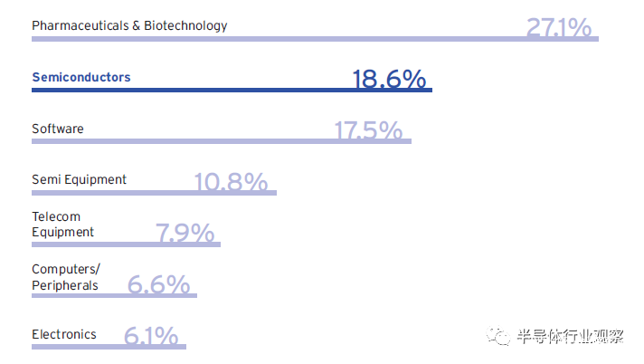Click the 7.9% Telecom Equipment value
The width and height of the screenshot is (644, 364).
185,234
